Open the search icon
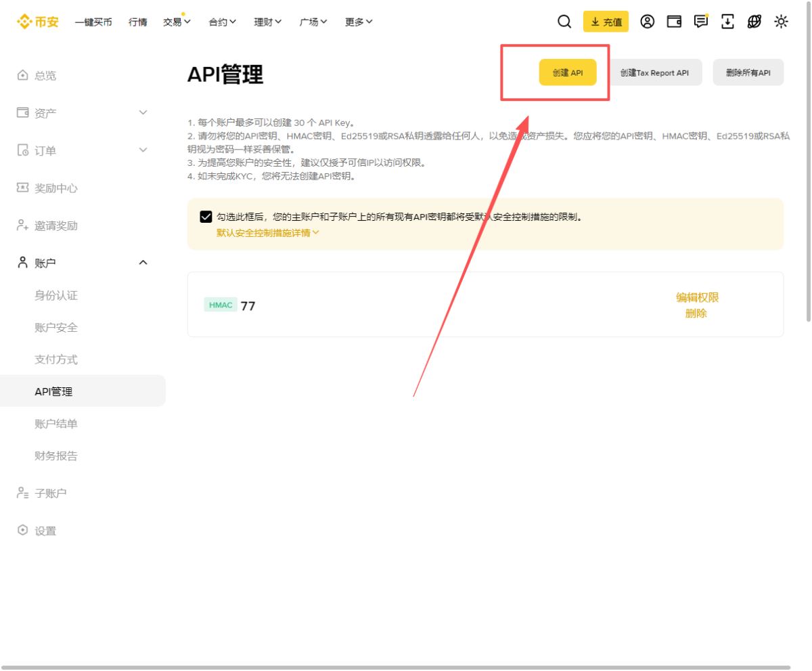 click(564, 22)
